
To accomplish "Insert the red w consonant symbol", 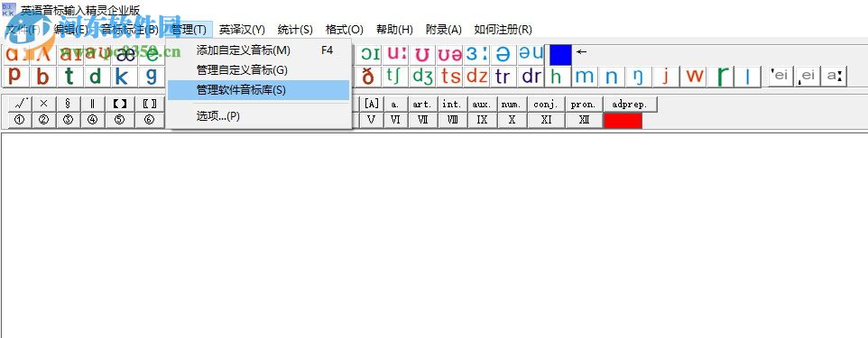I will click(x=693, y=76).
